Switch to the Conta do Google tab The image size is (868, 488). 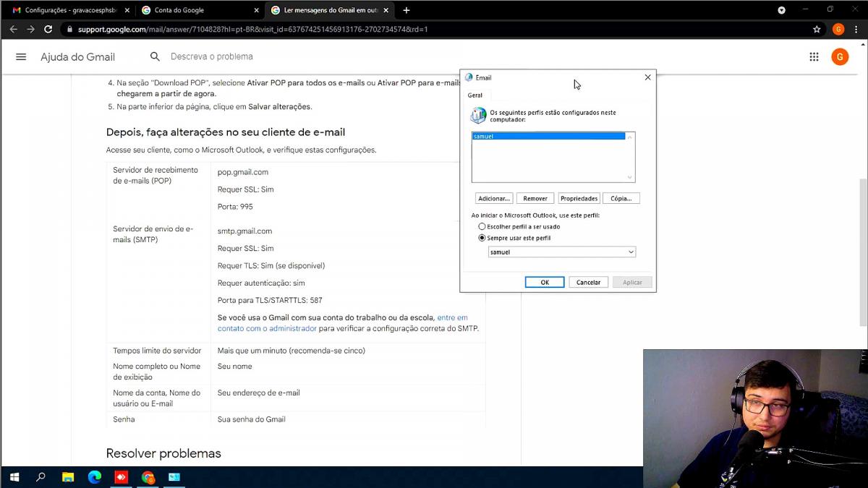pyautogui.click(x=199, y=10)
